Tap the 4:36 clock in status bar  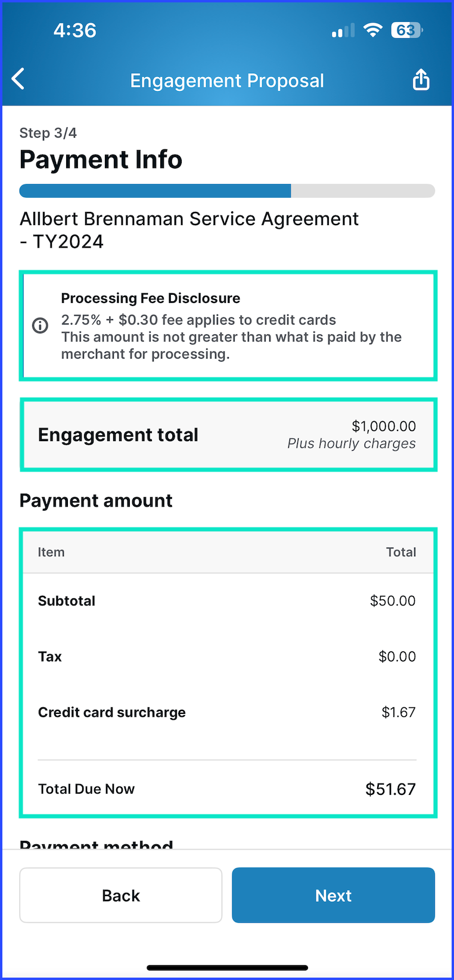click(x=75, y=30)
